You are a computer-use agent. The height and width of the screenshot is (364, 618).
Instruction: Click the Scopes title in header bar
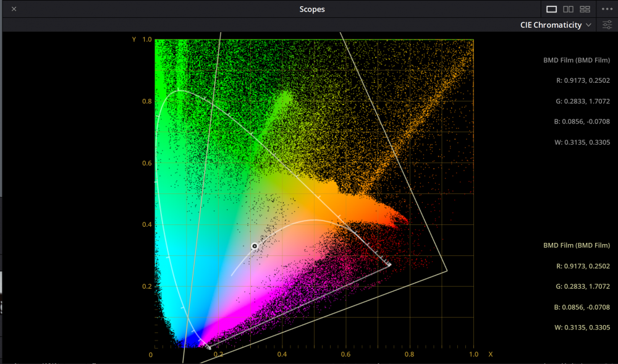coord(312,9)
